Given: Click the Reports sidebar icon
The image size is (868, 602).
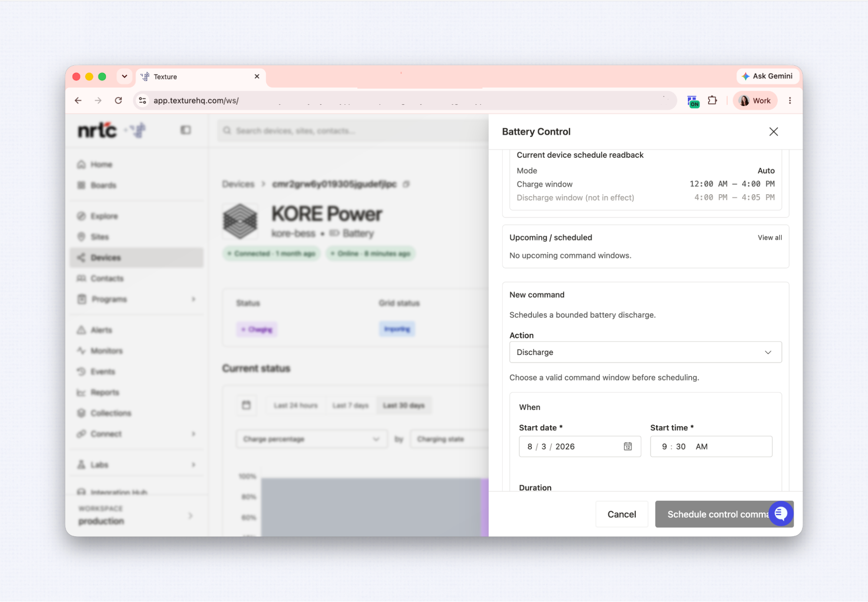Looking at the screenshot, I should tap(81, 392).
